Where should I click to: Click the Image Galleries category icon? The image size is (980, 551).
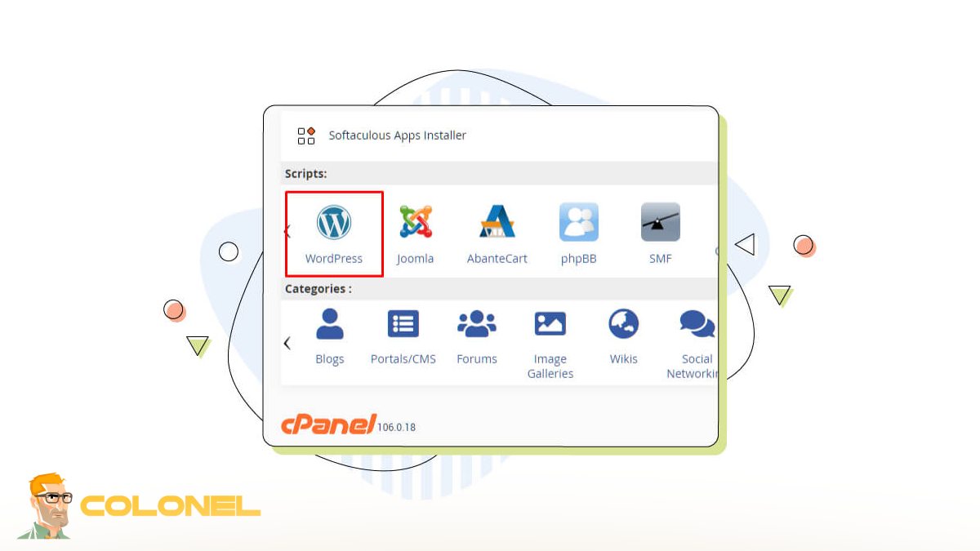pyautogui.click(x=550, y=324)
